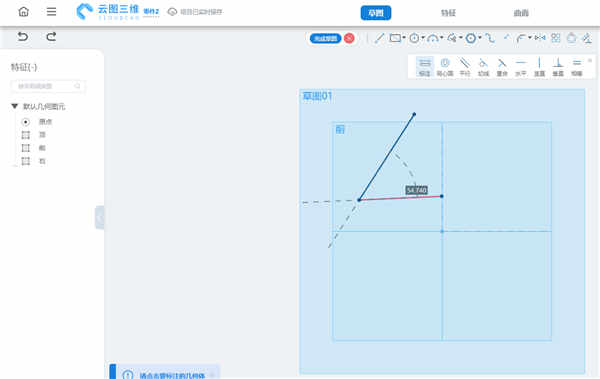Screen dimensions: 600x379
Task: Undo the last action
Action: coord(23,37)
